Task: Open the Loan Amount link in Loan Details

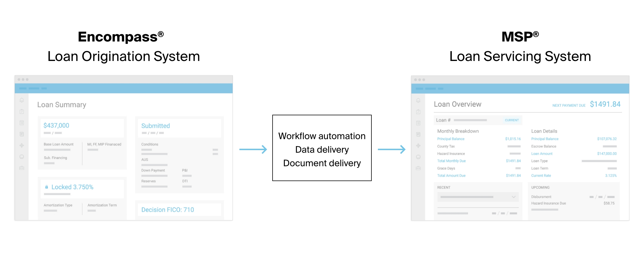Action: point(542,154)
